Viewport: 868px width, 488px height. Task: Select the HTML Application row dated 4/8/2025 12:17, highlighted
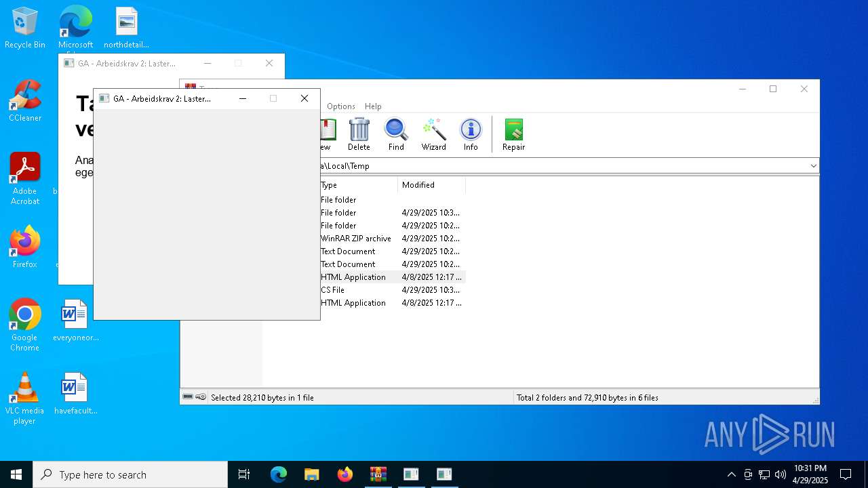393,277
